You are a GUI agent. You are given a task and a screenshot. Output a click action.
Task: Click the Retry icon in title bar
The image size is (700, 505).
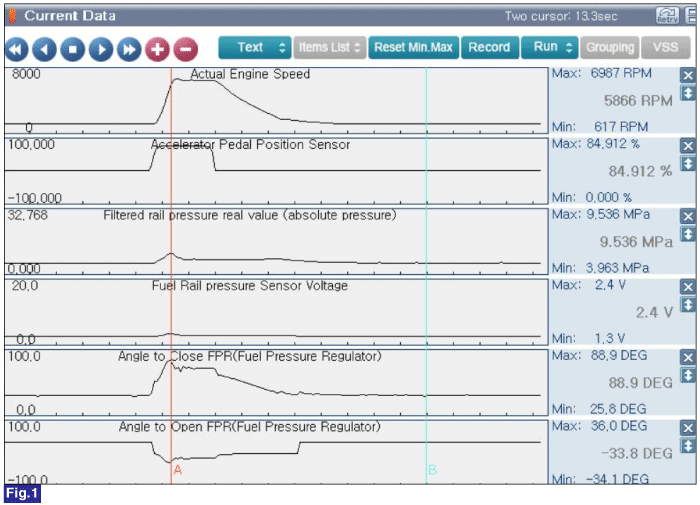click(667, 16)
